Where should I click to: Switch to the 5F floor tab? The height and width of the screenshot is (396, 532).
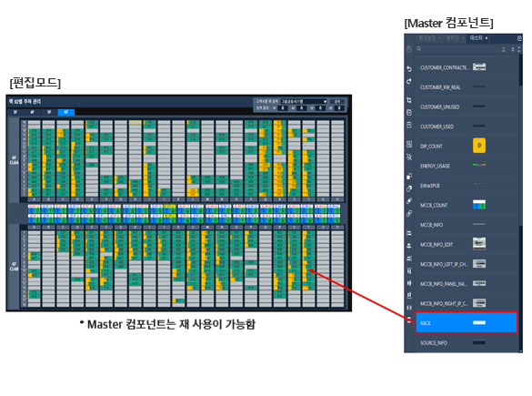click(x=49, y=112)
